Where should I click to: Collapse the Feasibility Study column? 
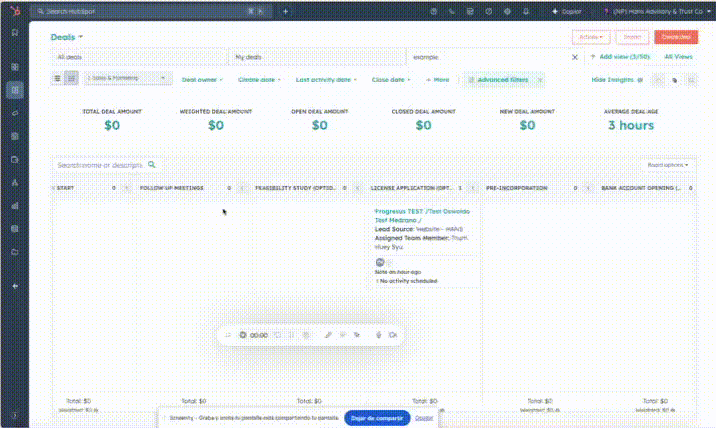coord(358,188)
